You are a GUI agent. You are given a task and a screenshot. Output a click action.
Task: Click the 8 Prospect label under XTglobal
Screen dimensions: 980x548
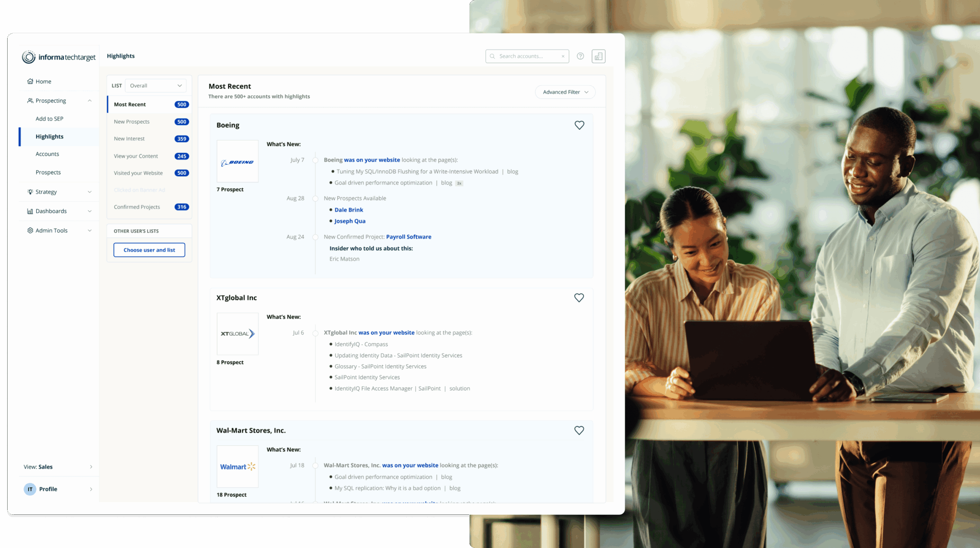click(x=230, y=363)
